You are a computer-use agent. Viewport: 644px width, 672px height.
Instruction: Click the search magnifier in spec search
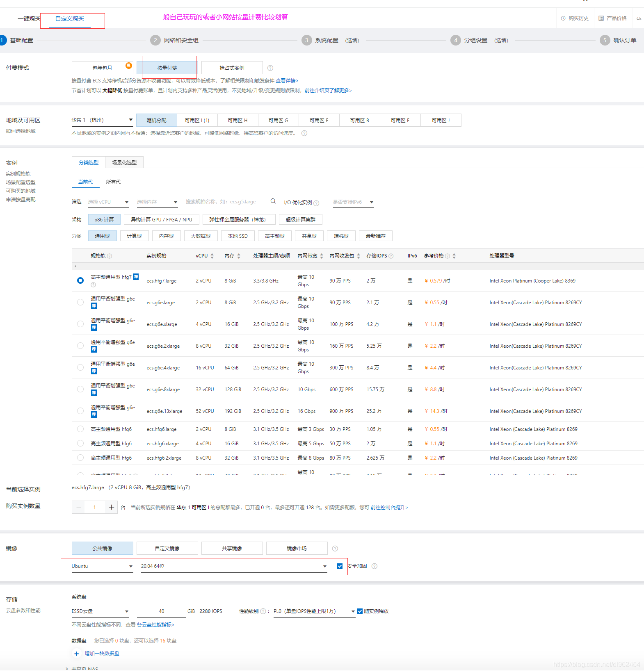click(273, 201)
